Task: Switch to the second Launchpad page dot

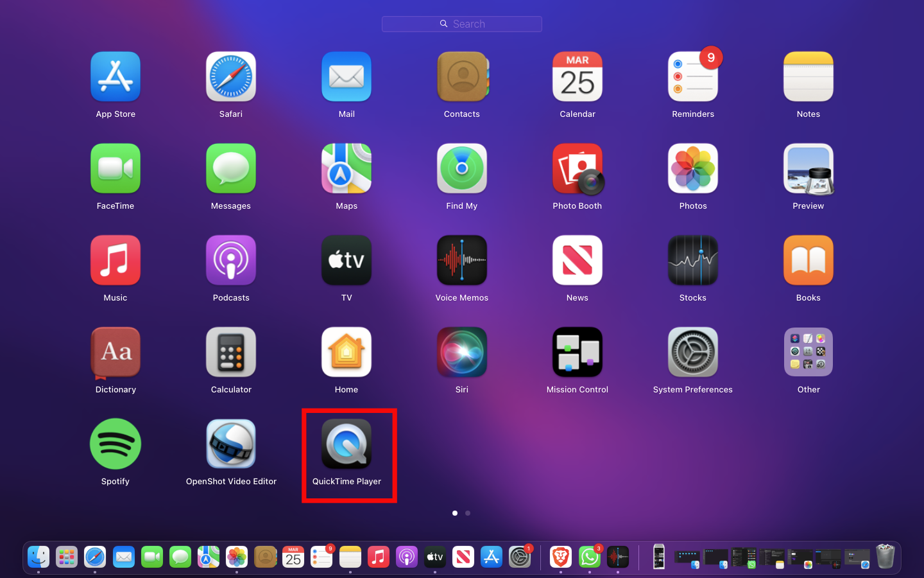Action: (468, 513)
